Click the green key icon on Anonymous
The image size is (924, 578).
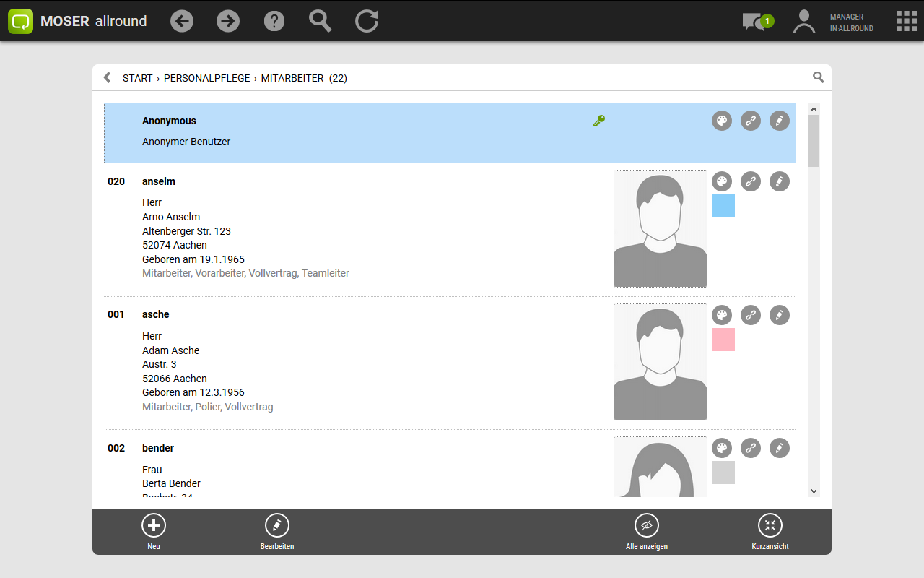point(599,121)
